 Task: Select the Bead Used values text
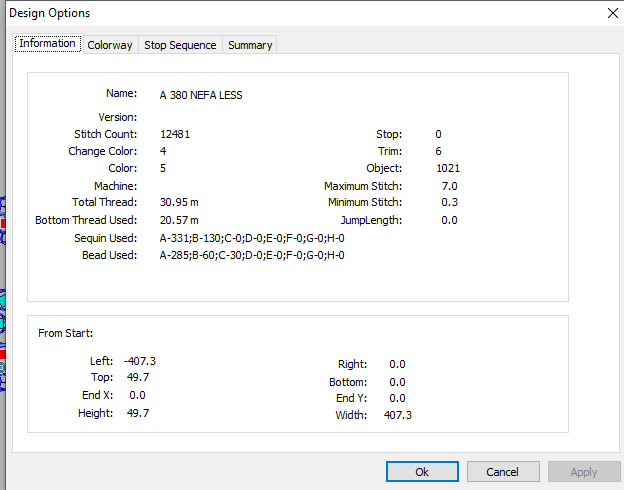coord(252,255)
